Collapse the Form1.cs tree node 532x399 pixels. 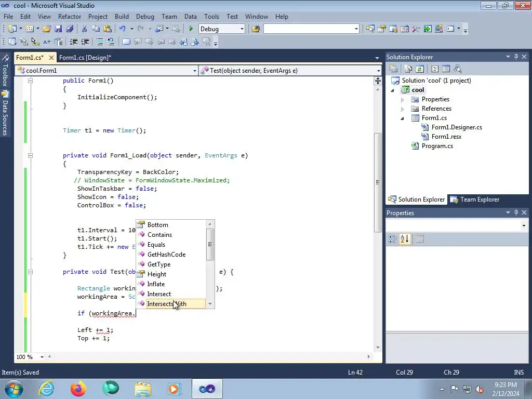tap(403, 118)
